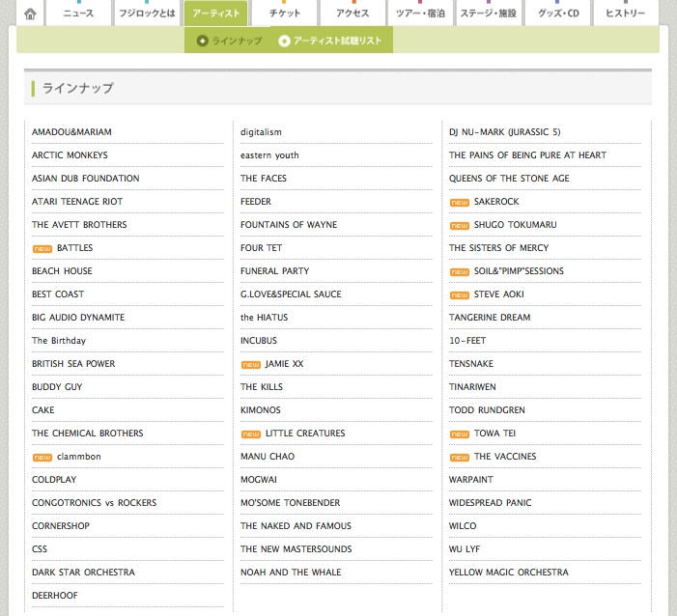677x616 pixels.
Task: Open the ARCTIC MONKEYS artist link
Action: (x=70, y=155)
